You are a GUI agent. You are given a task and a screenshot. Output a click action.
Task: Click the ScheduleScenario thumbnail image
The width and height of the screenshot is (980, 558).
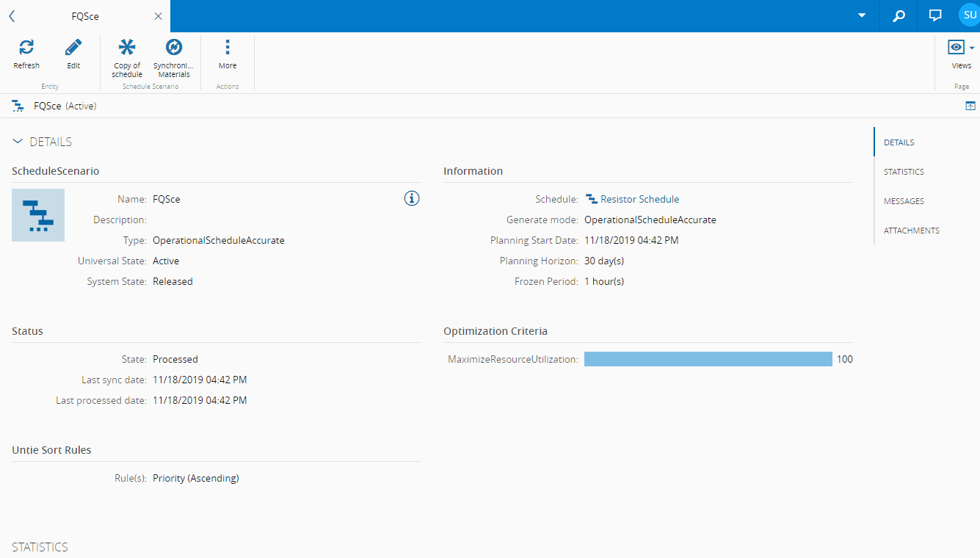pyautogui.click(x=38, y=215)
